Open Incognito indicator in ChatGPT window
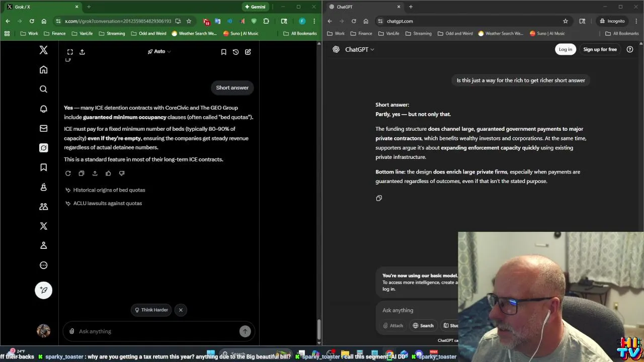 pos(612,21)
